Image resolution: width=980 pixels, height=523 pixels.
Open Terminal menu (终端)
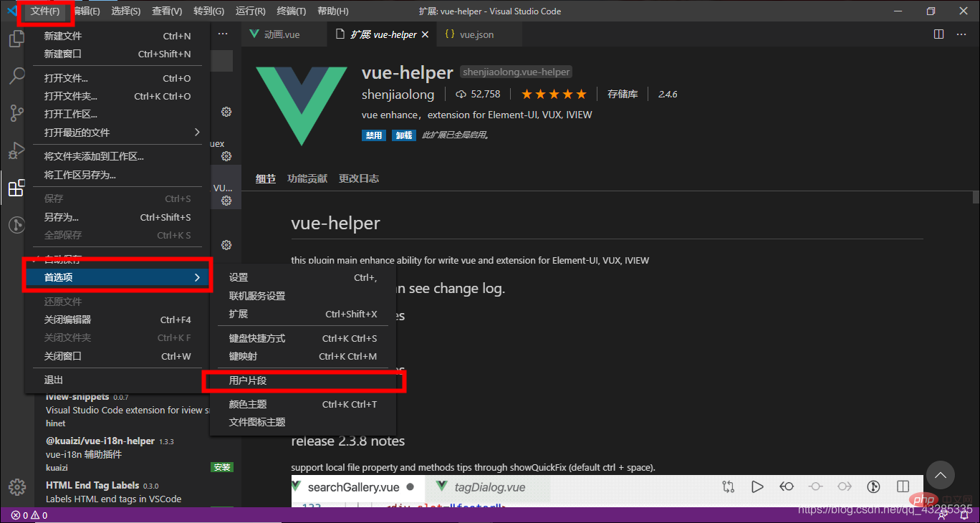tap(291, 11)
